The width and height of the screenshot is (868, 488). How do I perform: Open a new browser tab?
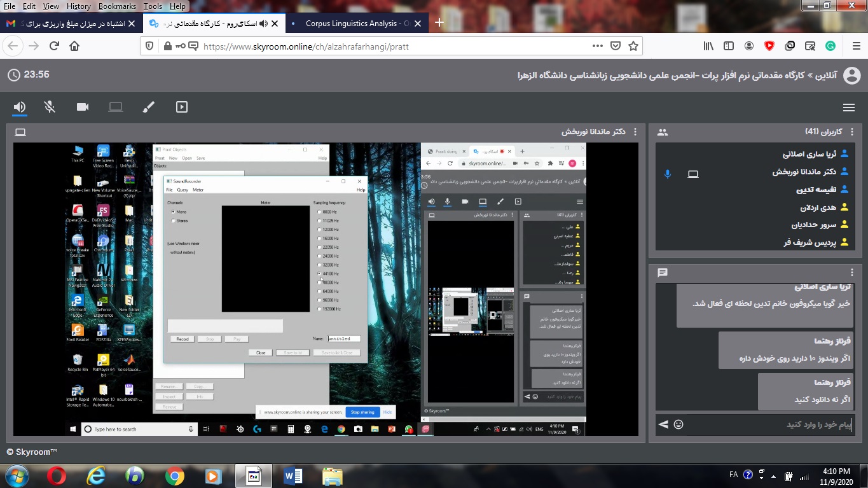439,23
